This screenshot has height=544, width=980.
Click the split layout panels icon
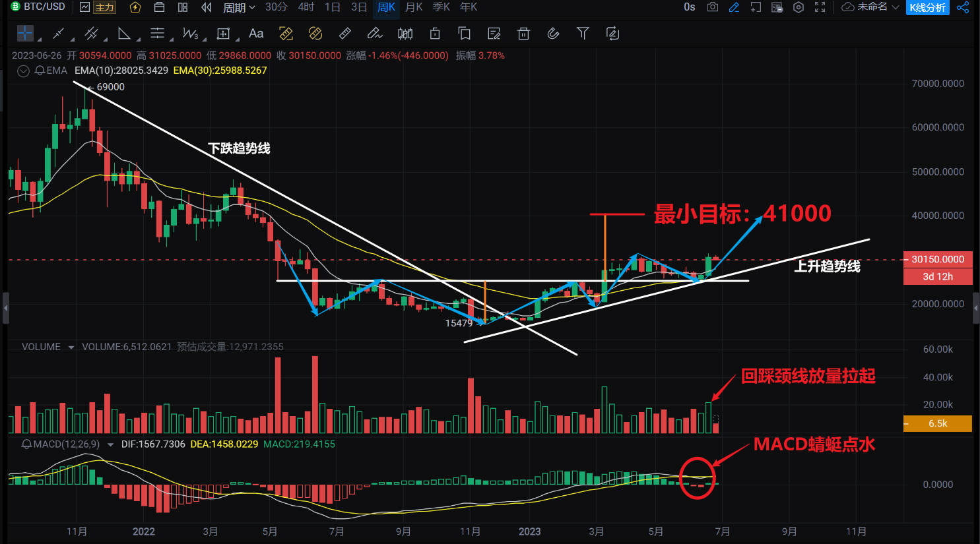(183, 7)
